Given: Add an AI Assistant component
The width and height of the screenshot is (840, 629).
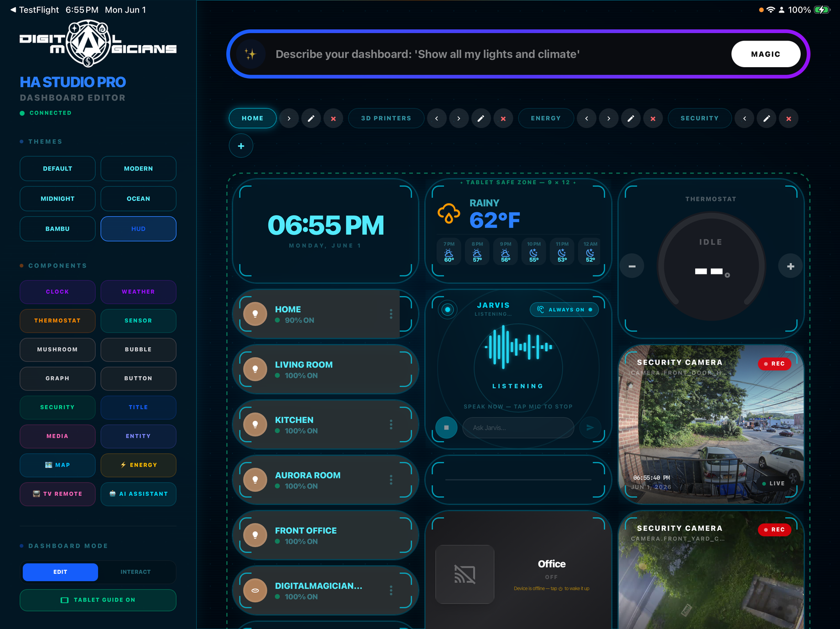Looking at the screenshot, I should coord(139,494).
